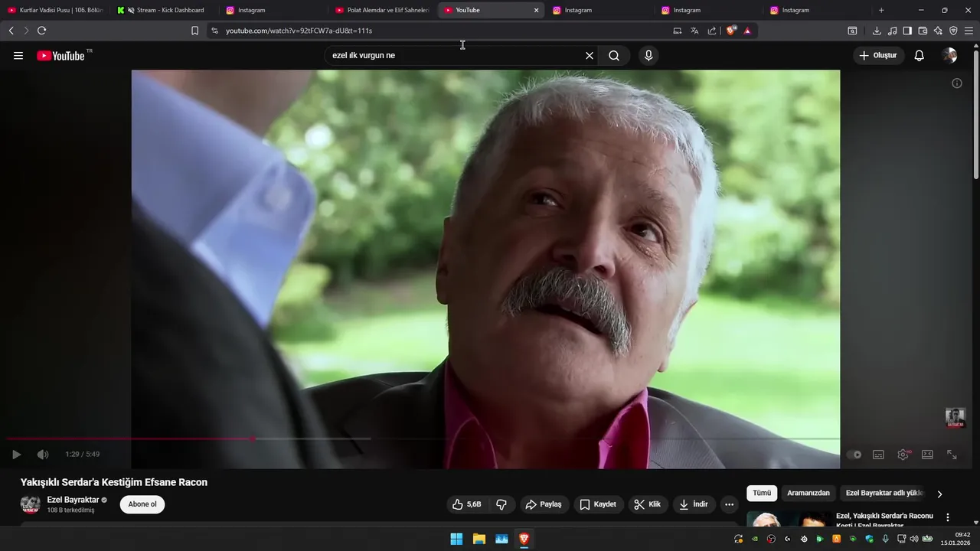Close the active YouTube browser tab
Screen dimensions: 980x551
tap(536, 10)
